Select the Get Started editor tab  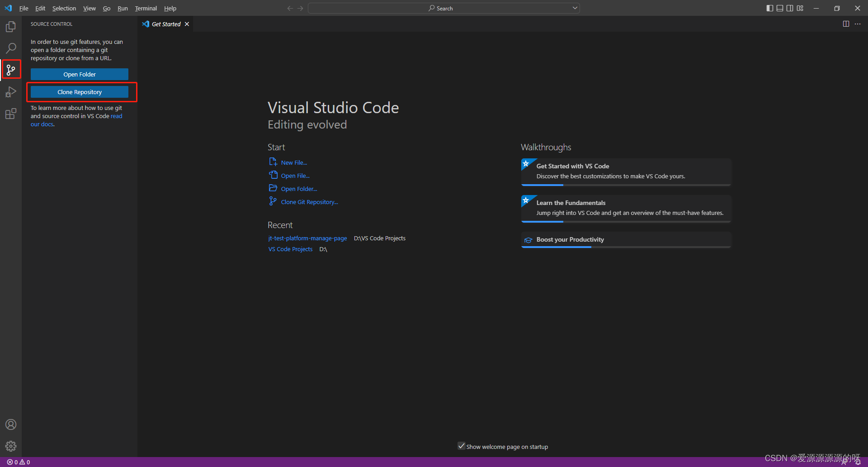point(165,24)
